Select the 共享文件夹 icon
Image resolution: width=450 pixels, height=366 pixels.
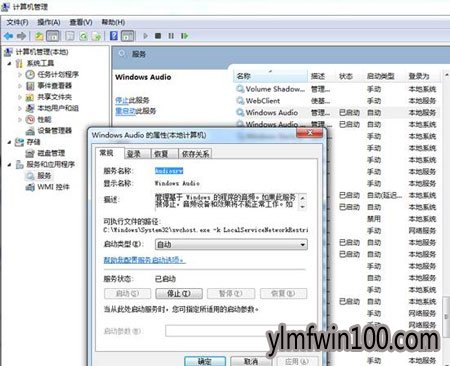tap(30, 97)
